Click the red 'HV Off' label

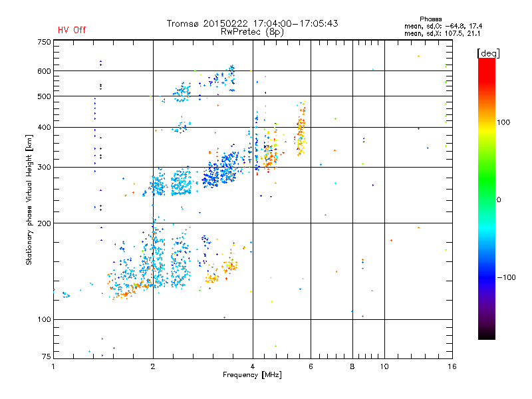[72, 30]
